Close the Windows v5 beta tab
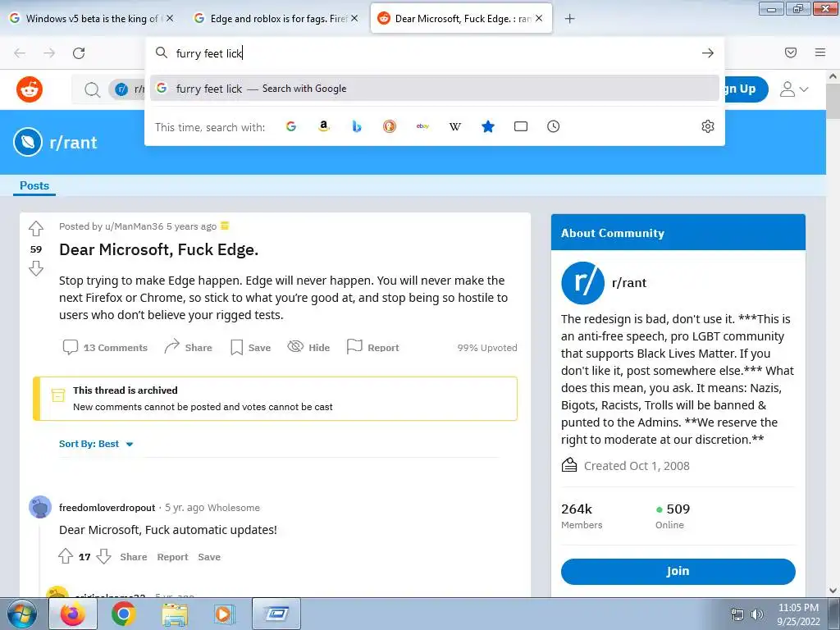The height and width of the screenshot is (630, 840). [170, 18]
